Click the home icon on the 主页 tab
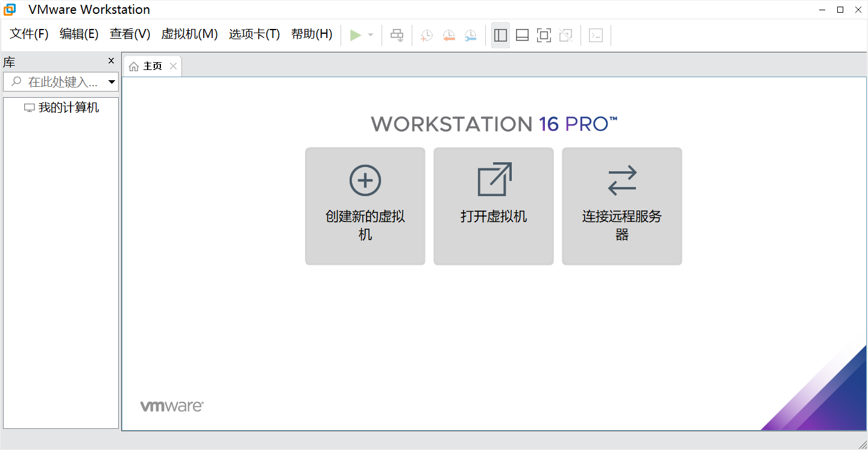 pyautogui.click(x=134, y=66)
